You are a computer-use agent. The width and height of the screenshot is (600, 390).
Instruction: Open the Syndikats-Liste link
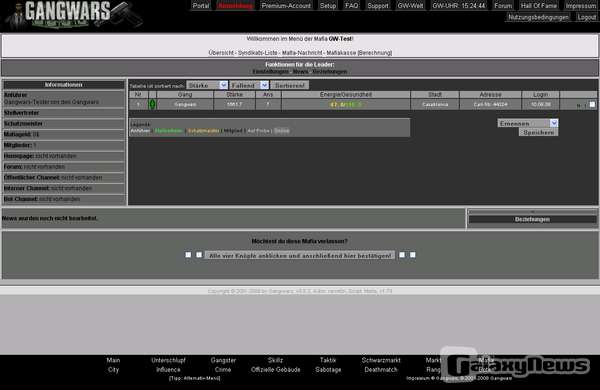pos(258,53)
